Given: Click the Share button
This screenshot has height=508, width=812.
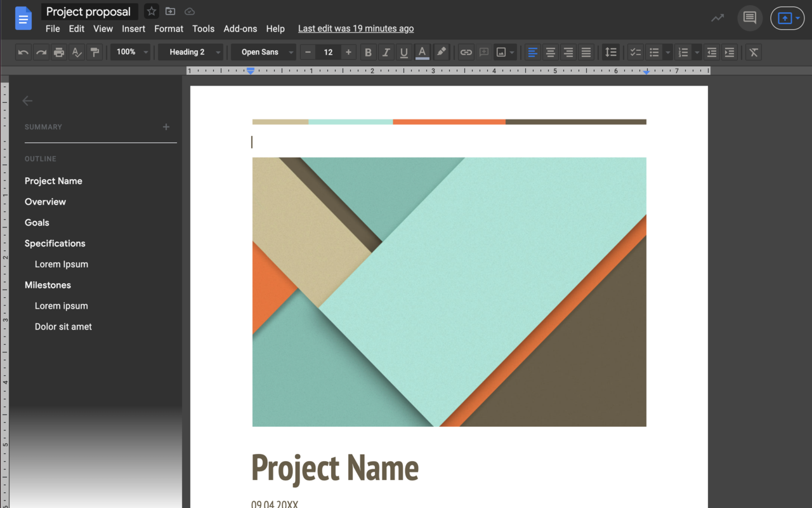Looking at the screenshot, I should click(x=787, y=18).
